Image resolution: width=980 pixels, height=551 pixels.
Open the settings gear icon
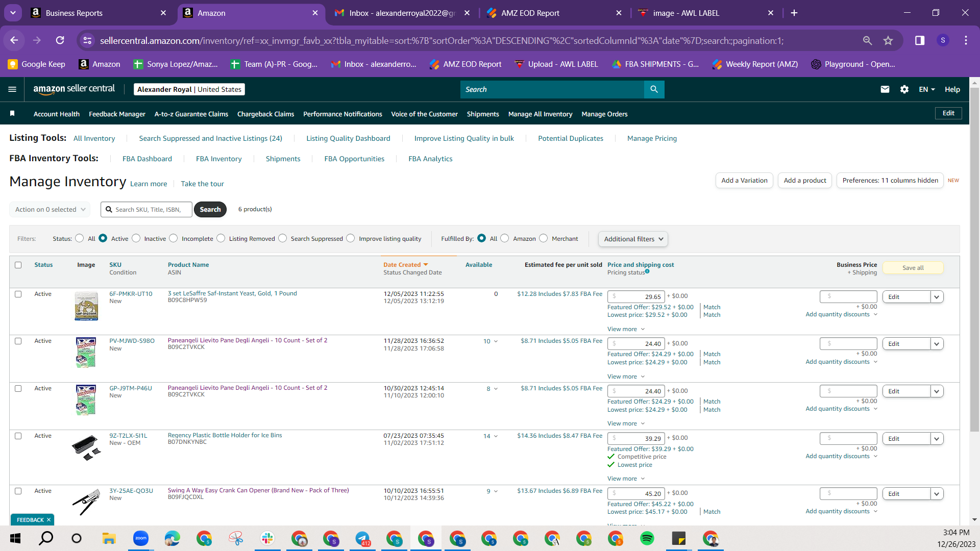click(x=904, y=89)
